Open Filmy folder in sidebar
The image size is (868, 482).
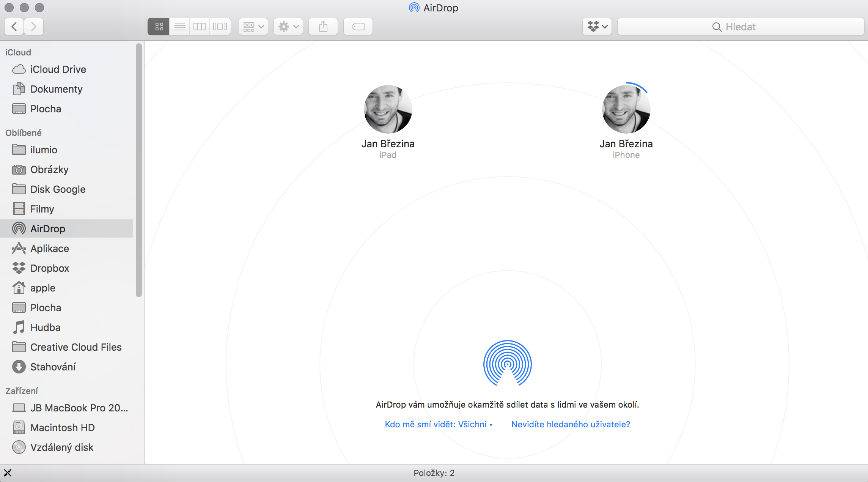point(41,208)
